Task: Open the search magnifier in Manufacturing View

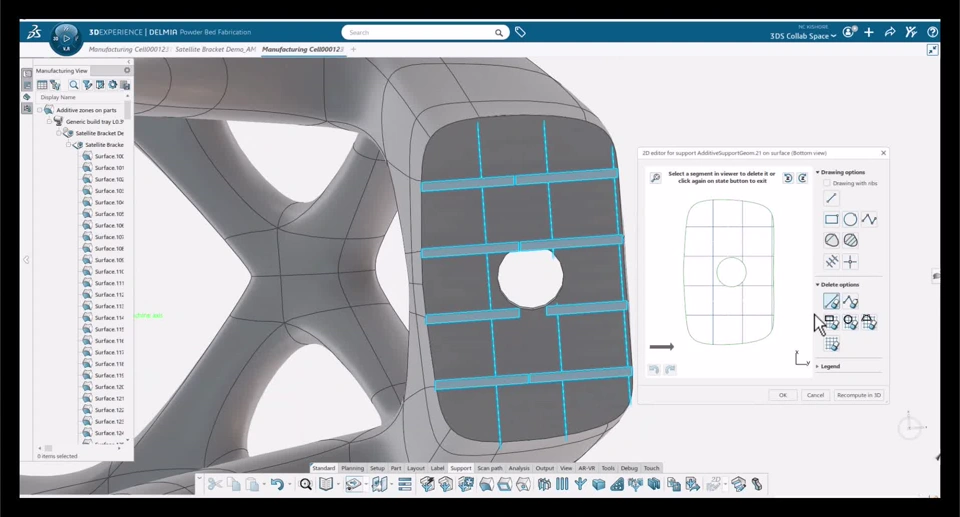Action: click(74, 85)
